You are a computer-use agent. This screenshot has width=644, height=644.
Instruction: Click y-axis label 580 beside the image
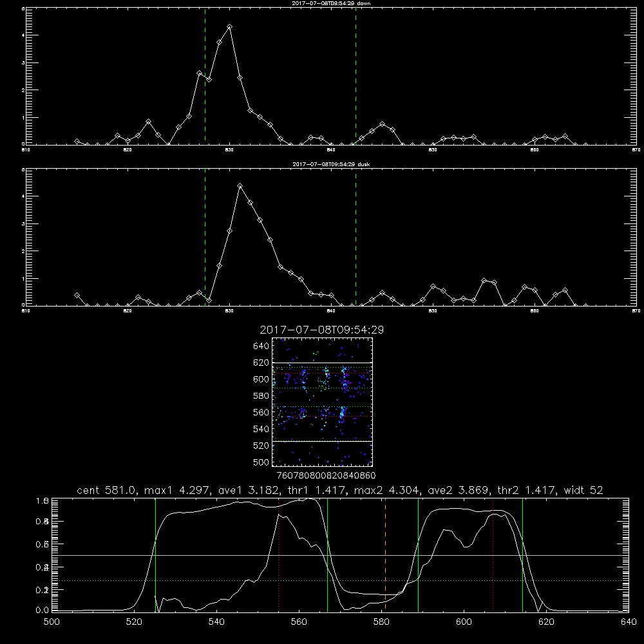coord(261,396)
